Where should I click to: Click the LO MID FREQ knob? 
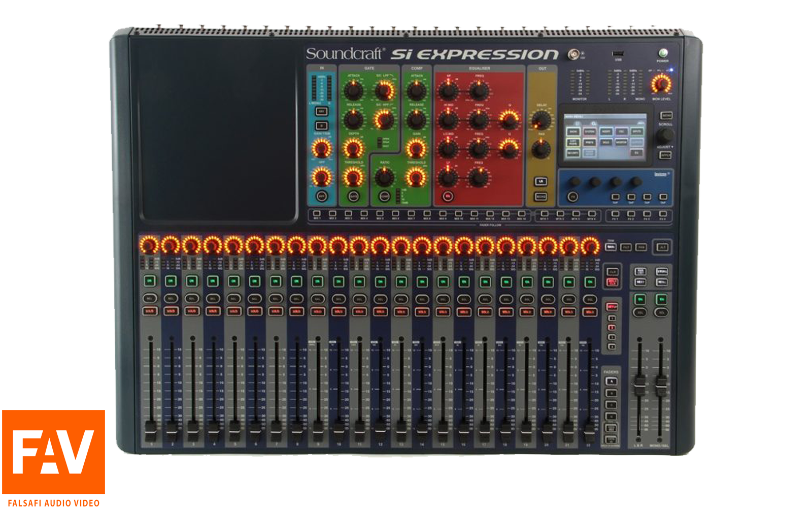coord(479,149)
